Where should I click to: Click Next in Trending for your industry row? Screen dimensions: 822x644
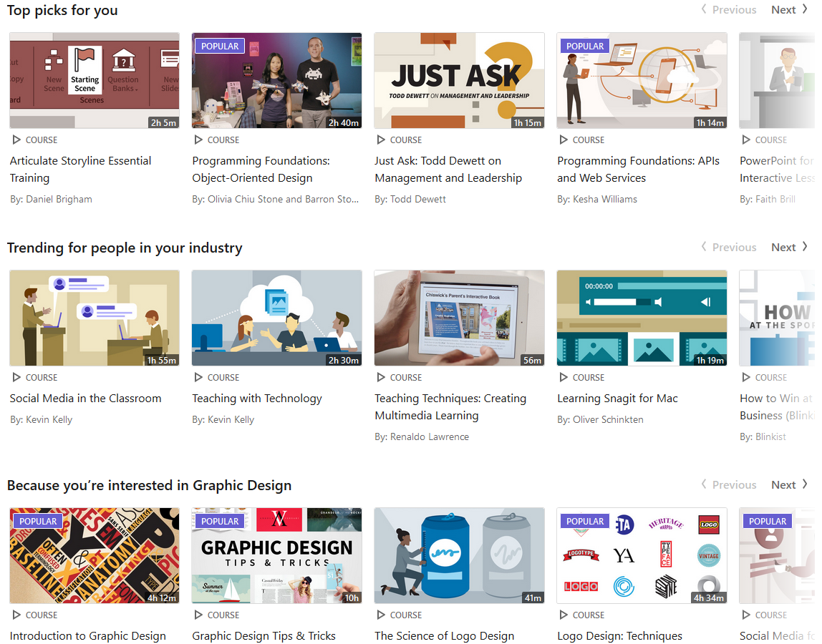coord(790,248)
